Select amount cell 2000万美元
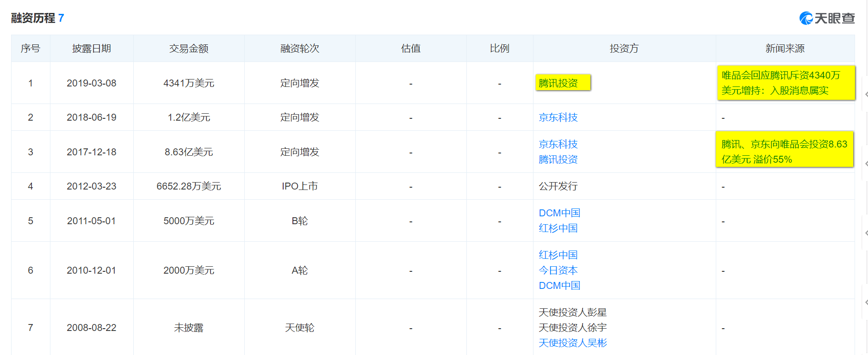Viewport: 868px width, 355px height. click(x=189, y=270)
